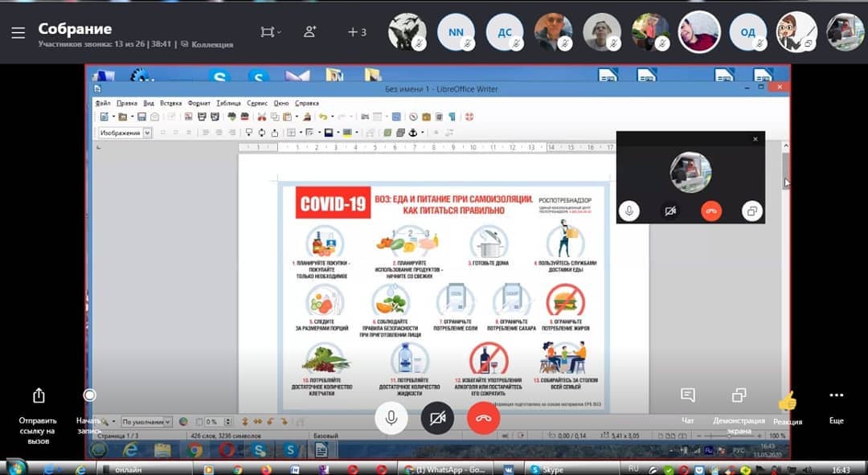Click the Open file folder icon
The height and width of the screenshot is (475, 868).
pos(123,117)
